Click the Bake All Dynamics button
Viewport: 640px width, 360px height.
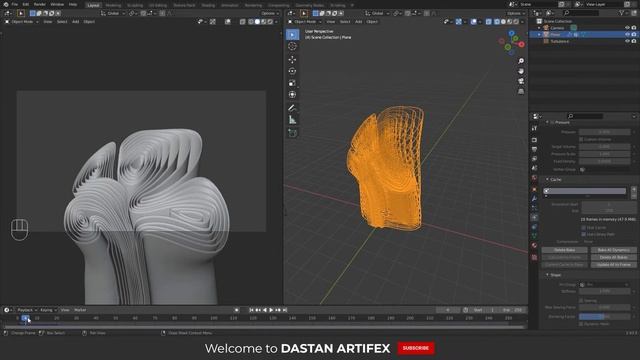click(x=613, y=250)
